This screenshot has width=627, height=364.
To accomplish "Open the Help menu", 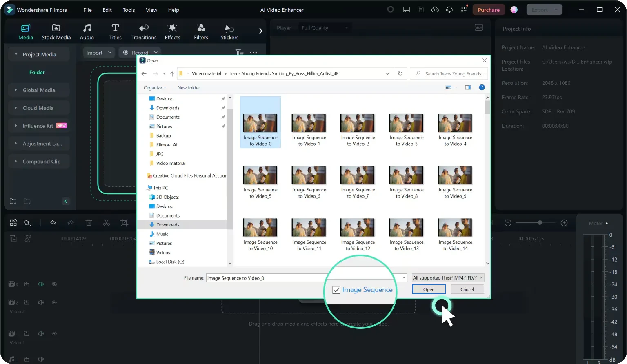I will pos(173,10).
